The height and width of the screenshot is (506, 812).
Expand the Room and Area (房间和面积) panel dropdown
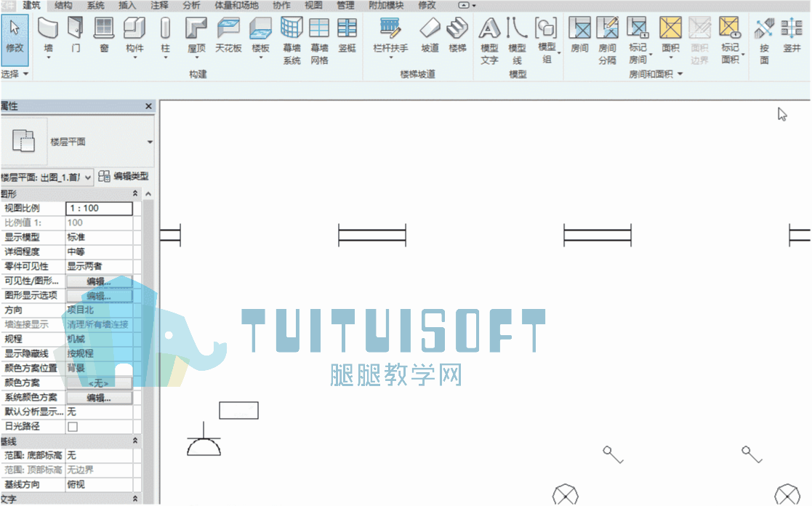pyautogui.click(x=656, y=74)
